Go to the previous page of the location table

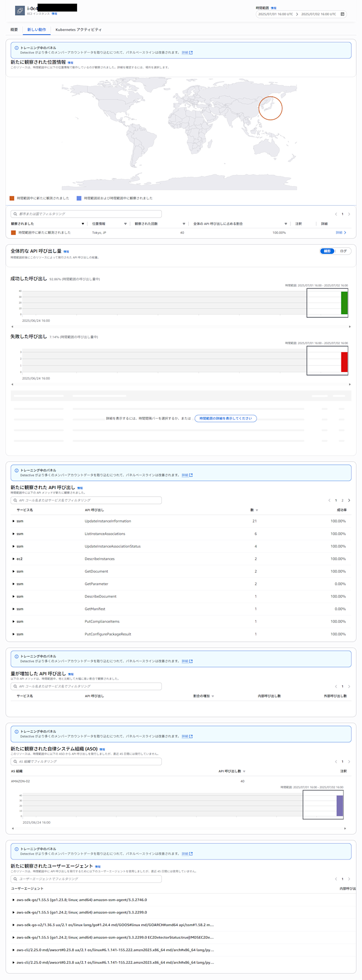click(336, 214)
